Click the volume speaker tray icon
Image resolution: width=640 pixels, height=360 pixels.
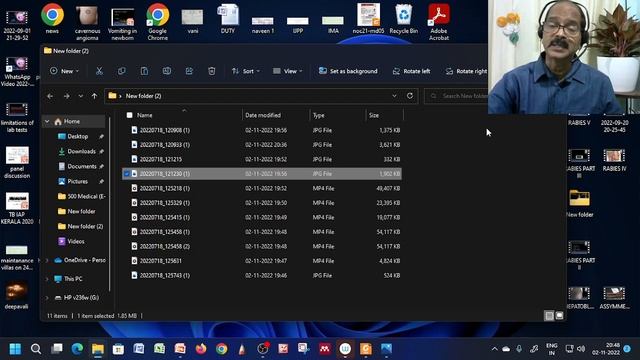pos(581,349)
